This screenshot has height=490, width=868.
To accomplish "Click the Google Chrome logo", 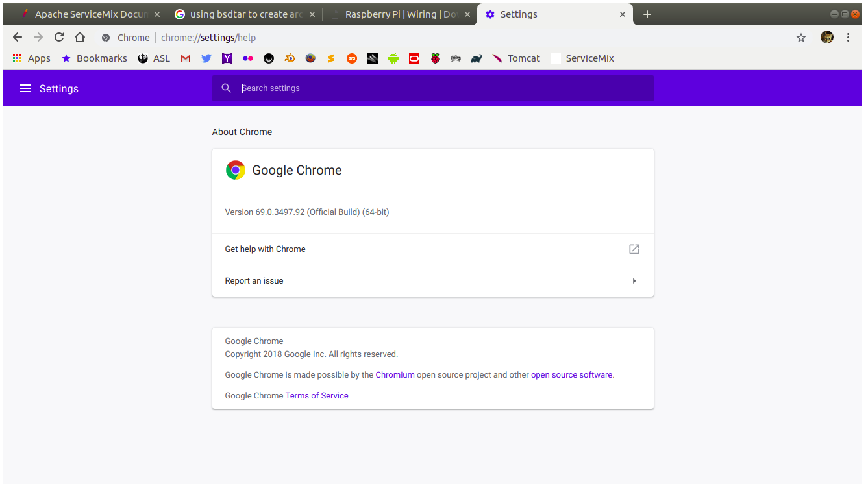I will pyautogui.click(x=236, y=170).
